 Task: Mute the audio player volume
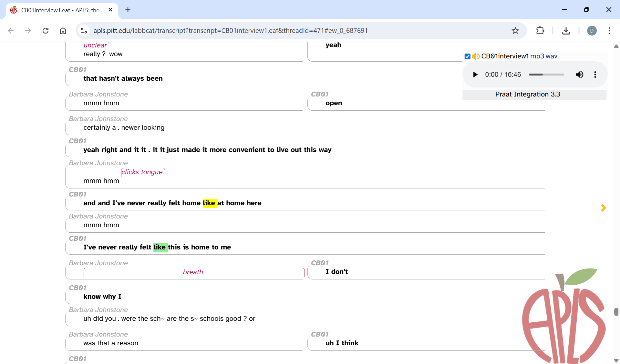pyautogui.click(x=579, y=75)
